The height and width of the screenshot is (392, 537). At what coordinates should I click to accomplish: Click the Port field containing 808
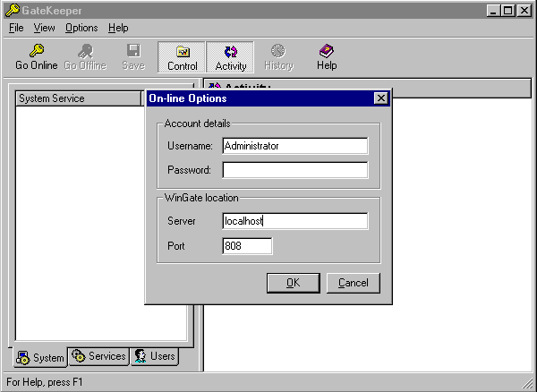[x=247, y=246]
